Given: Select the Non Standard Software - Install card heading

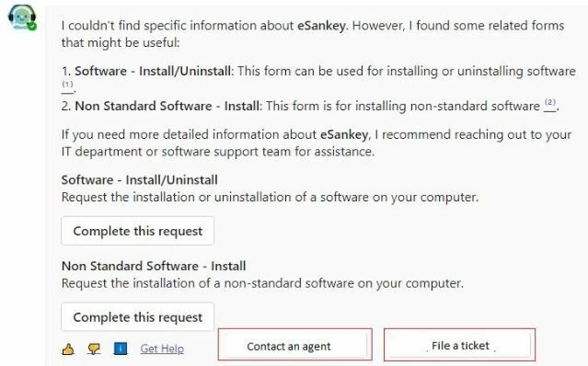Looking at the screenshot, I should tap(154, 266).
